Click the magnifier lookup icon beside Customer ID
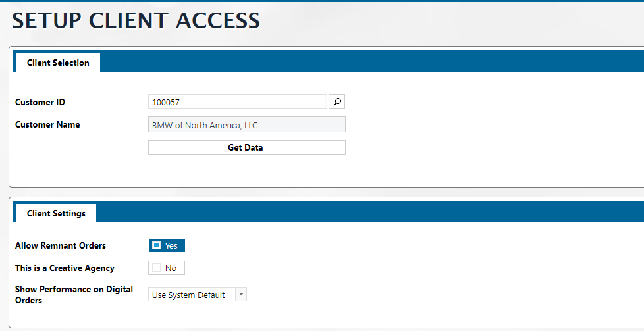Screen dimensions: 644x331 click(x=336, y=101)
